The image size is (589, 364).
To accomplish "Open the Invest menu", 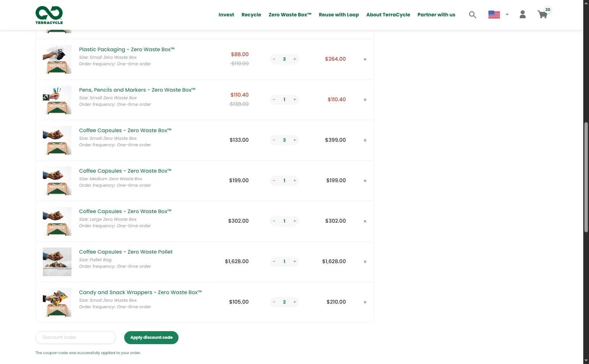I will pos(226,15).
